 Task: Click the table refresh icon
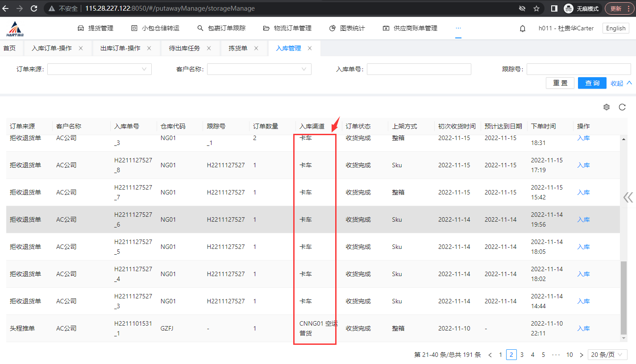pyautogui.click(x=622, y=107)
